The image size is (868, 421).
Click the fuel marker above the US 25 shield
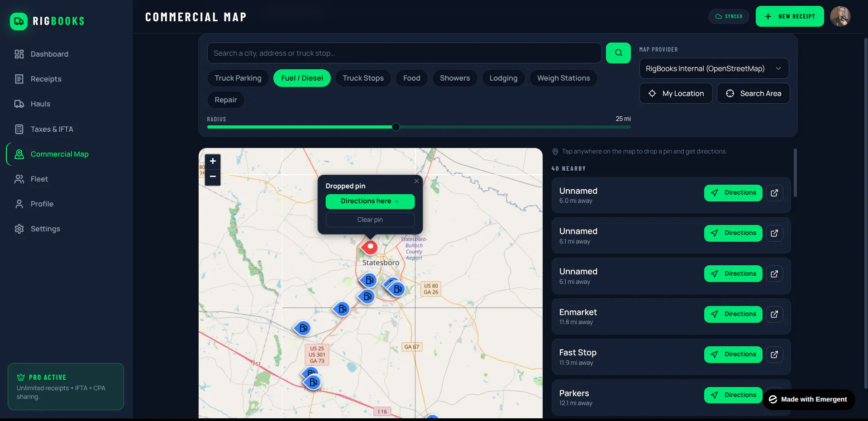[x=303, y=328]
